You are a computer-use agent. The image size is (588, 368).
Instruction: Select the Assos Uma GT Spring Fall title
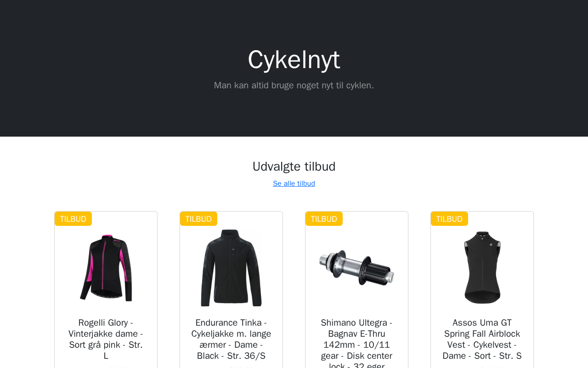point(482,339)
